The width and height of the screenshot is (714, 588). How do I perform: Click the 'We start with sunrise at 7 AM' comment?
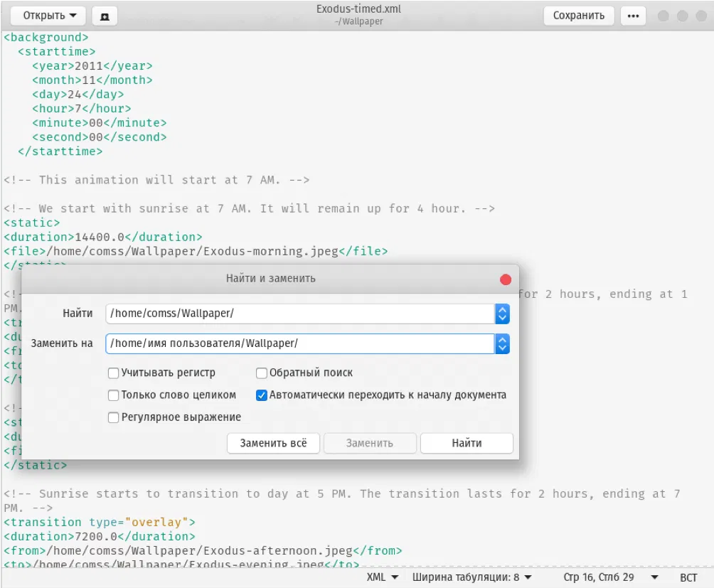249,209
